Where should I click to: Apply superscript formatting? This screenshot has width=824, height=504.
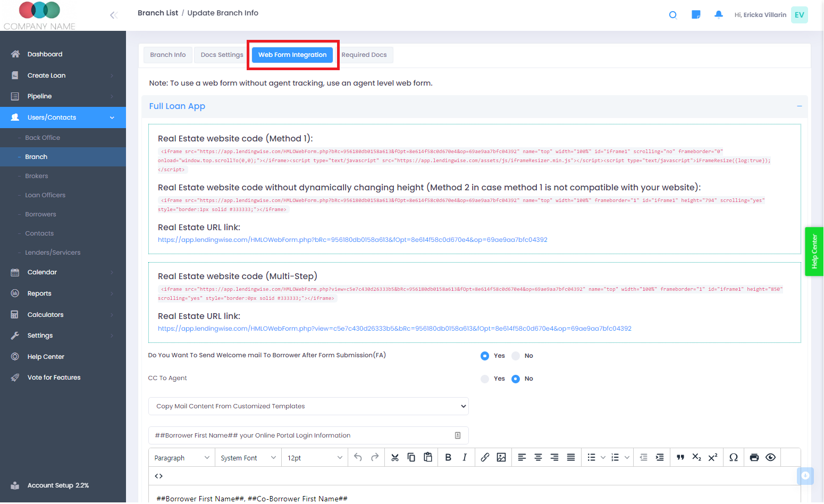point(713,458)
